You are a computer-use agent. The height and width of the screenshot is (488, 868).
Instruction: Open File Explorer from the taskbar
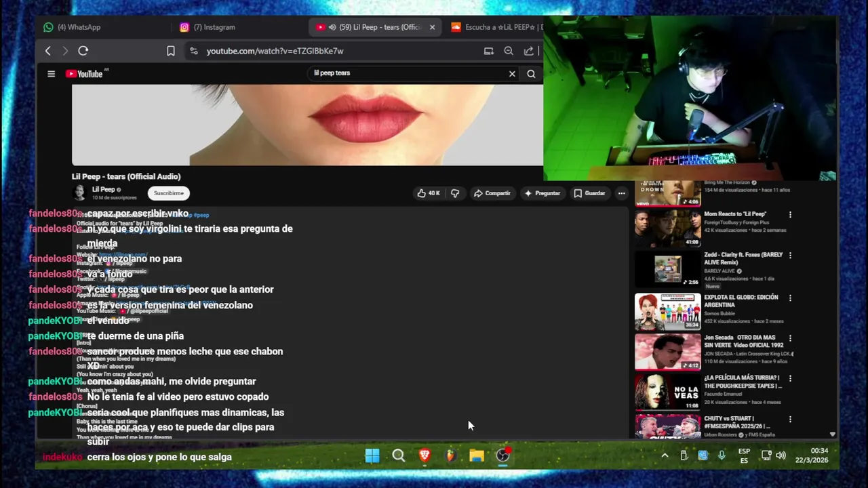pyautogui.click(x=477, y=455)
